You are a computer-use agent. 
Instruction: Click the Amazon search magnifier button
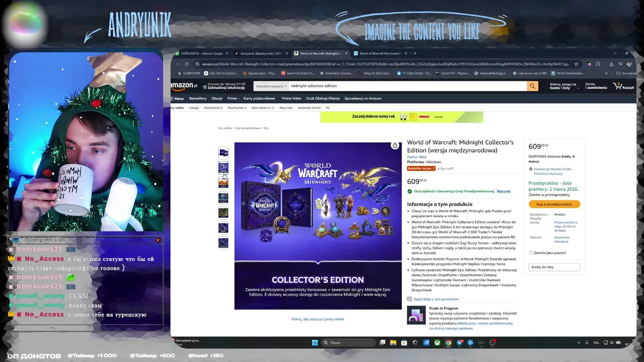click(532, 86)
